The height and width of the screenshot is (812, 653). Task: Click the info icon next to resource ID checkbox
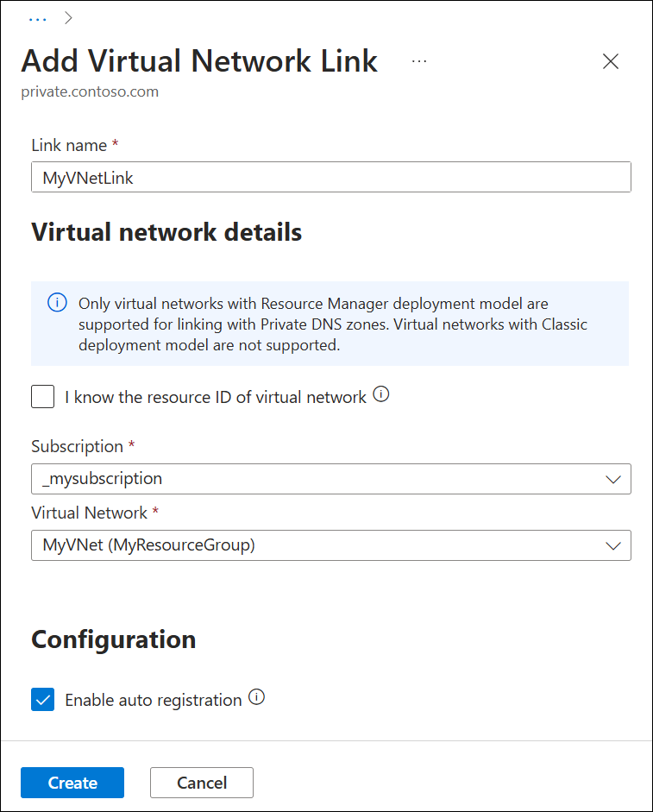(x=380, y=393)
